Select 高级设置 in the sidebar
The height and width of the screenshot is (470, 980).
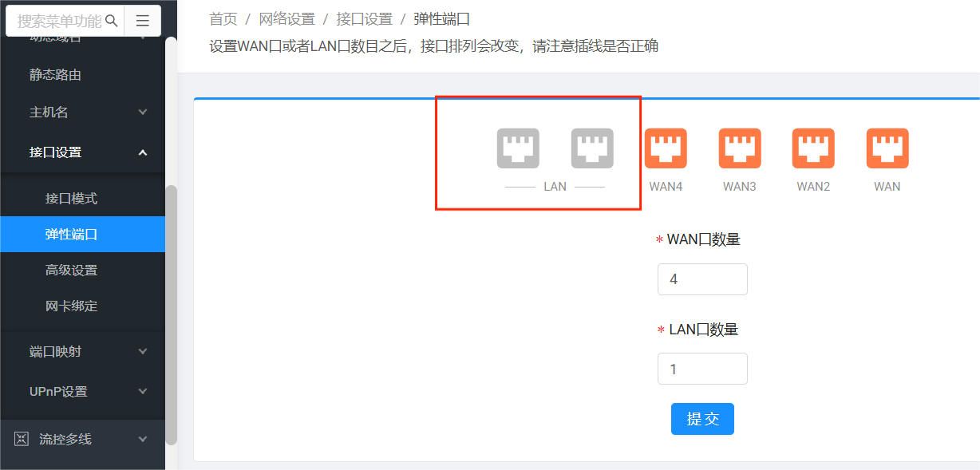(71, 271)
